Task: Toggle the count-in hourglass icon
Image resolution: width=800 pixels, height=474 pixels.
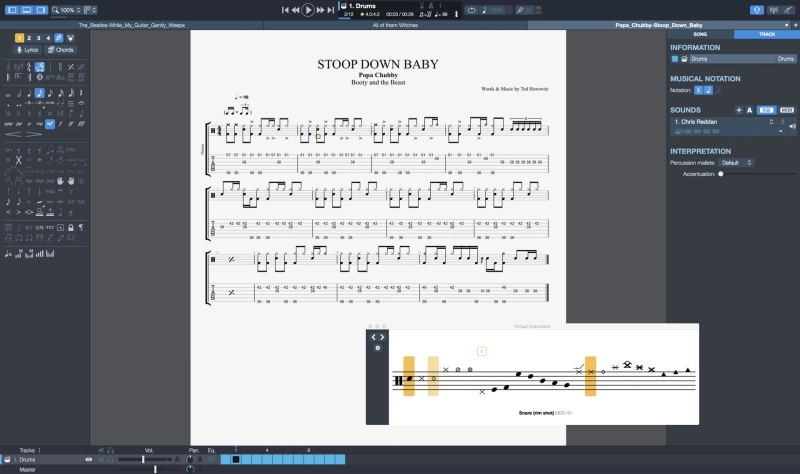Action: 421,6
